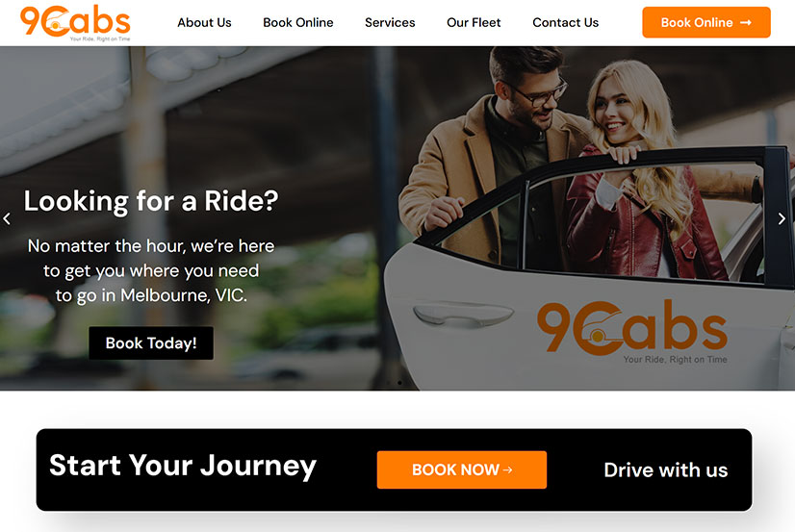Open the About Us page
The height and width of the screenshot is (532, 795).
[x=204, y=23]
